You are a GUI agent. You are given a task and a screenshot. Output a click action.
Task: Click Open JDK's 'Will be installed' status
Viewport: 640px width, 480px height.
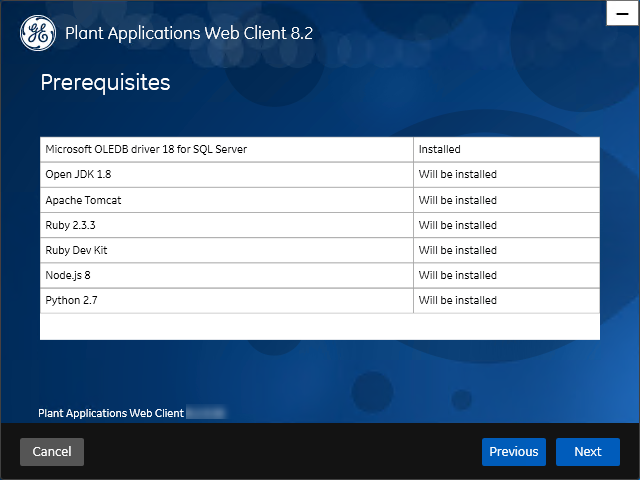(507, 175)
